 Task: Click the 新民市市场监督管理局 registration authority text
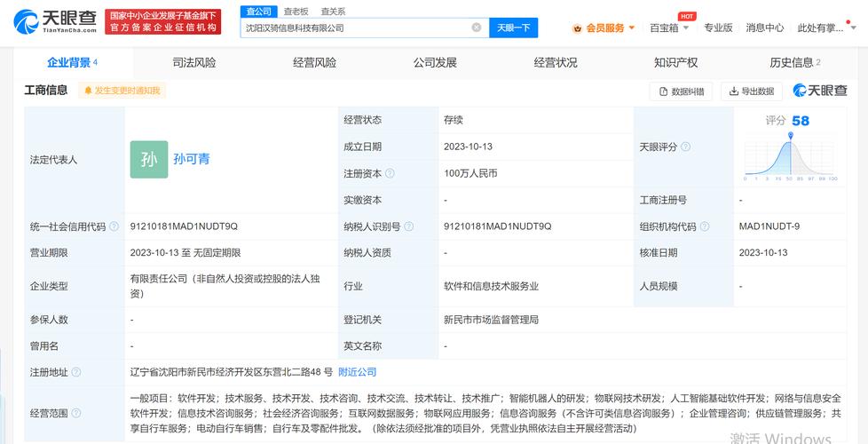491,320
